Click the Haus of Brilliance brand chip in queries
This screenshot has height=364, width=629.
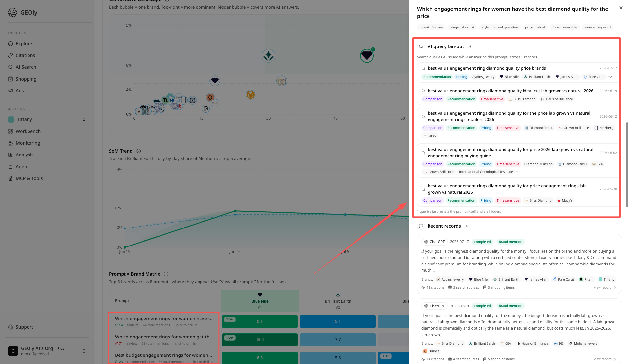(x=557, y=99)
